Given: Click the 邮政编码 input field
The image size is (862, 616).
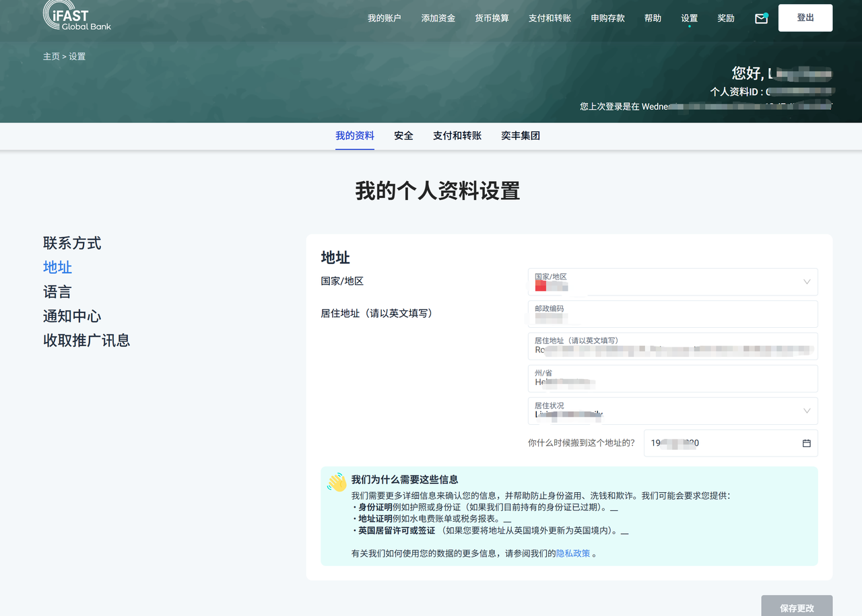Looking at the screenshot, I should 673,314.
